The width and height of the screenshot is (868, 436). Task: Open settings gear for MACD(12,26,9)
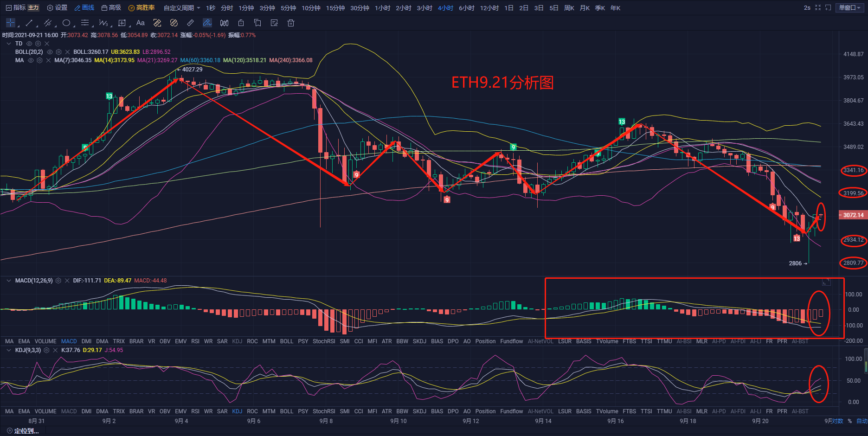click(x=58, y=281)
